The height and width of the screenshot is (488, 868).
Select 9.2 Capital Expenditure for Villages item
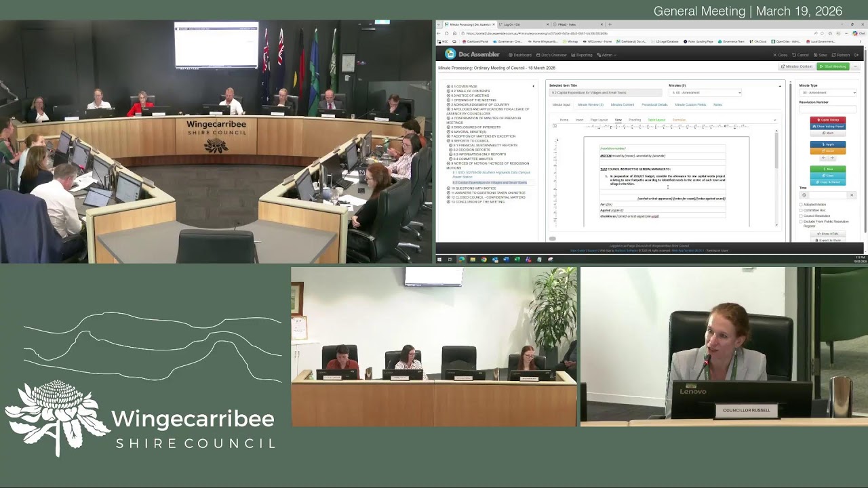tap(490, 183)
